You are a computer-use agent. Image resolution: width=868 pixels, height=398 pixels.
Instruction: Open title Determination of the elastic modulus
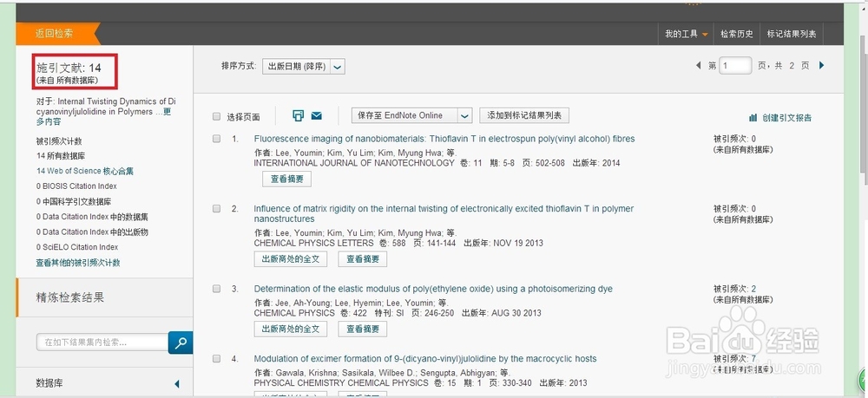(x=433, y=289)
